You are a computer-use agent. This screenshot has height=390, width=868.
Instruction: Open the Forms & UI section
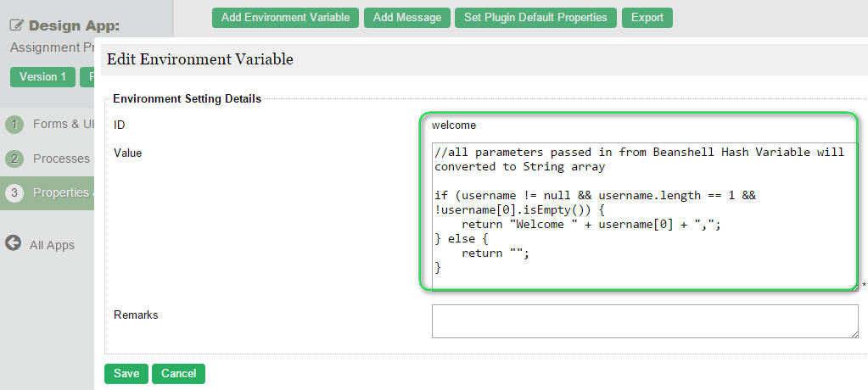64,124
